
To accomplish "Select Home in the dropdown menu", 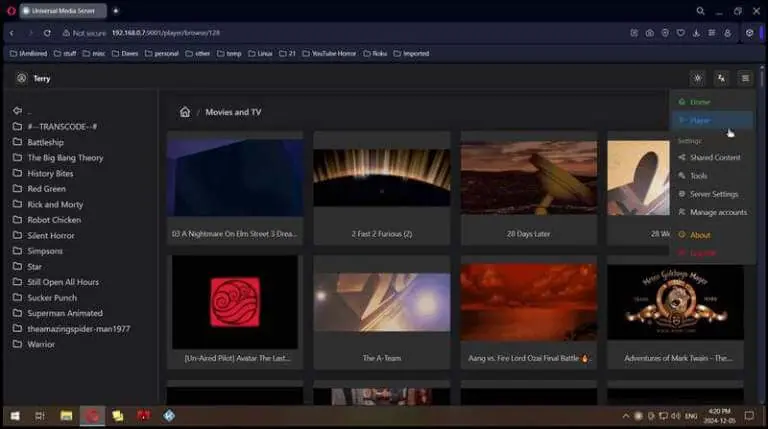I will [x=713, y=102].
